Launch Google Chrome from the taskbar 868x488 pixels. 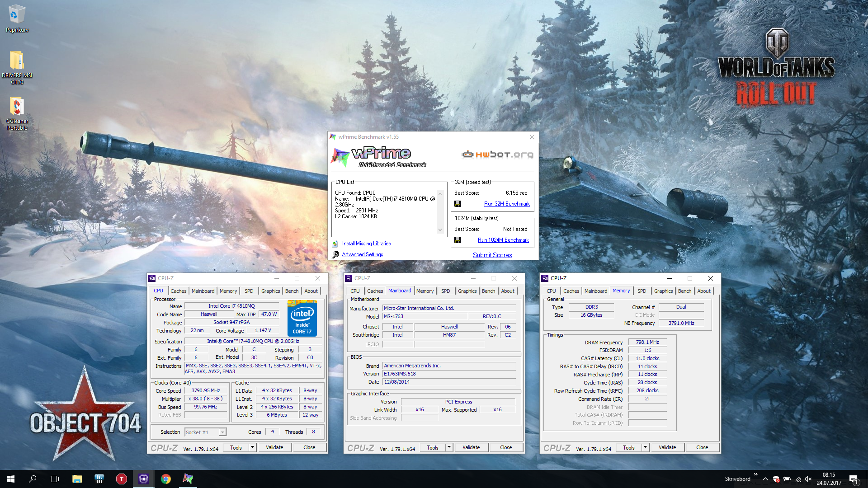pos(166,479)
